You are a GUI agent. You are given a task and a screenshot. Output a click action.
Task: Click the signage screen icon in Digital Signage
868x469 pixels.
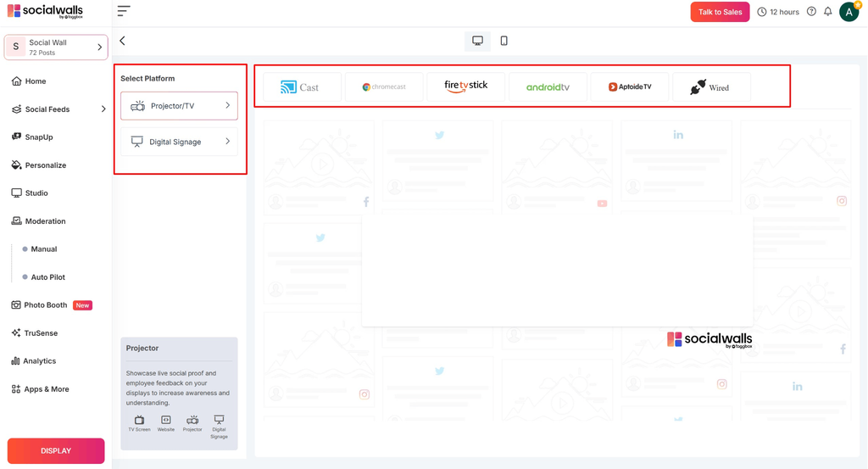point(136,142)
